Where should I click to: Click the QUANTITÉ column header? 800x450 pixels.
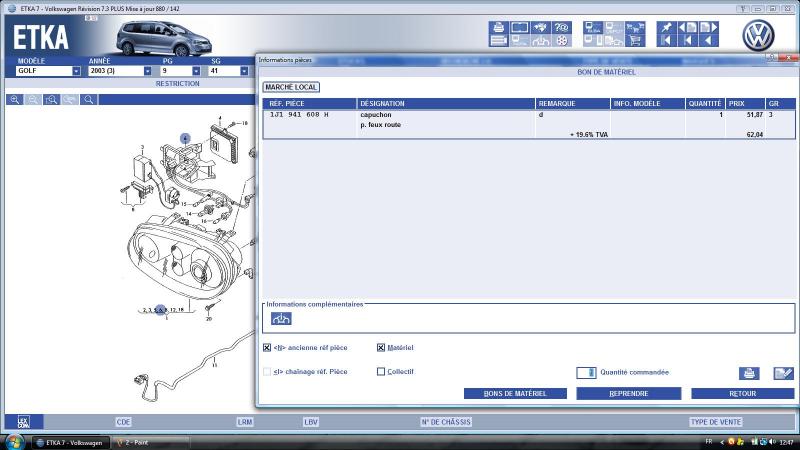[705, 104]
